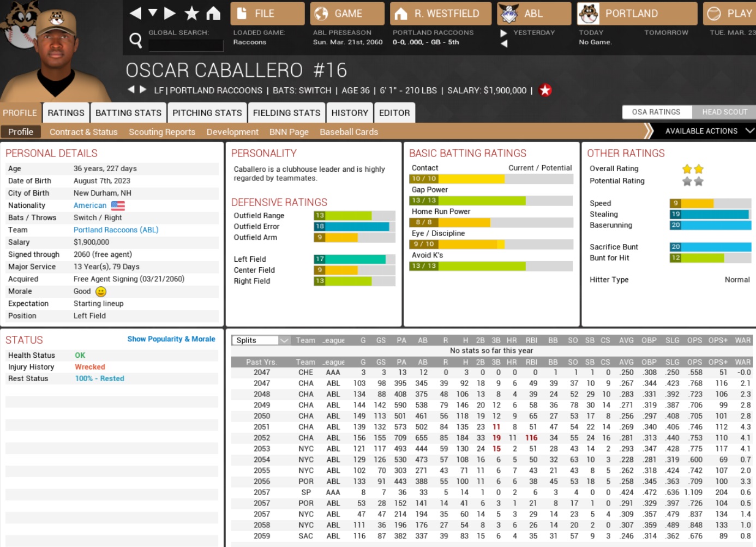Open the down-arrow history icon
The width and height of the screenshot is (756, 547).
(x=153, y=13)
